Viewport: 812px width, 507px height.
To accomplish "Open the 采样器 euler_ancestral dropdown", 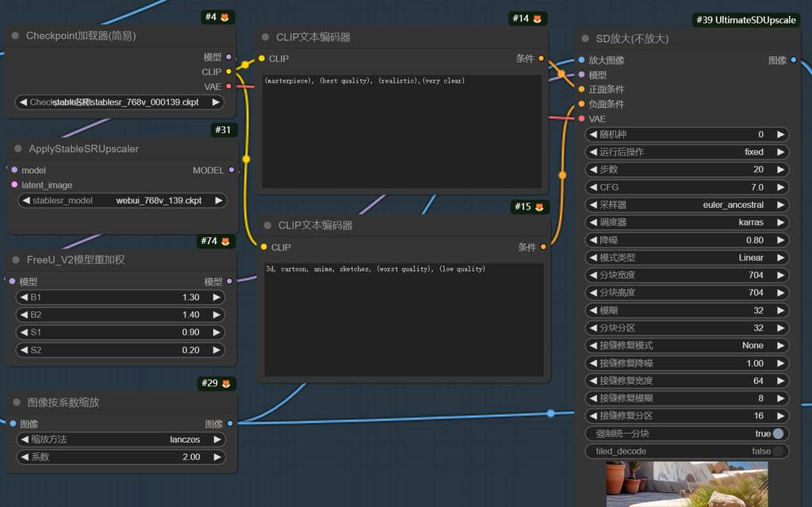I will (x=687, y=205).
